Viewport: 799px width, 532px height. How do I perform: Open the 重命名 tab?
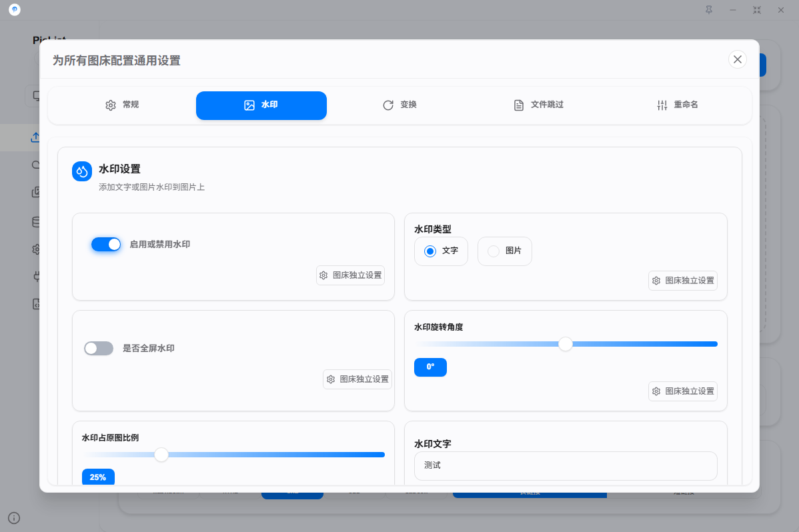[x=678, y=105]
